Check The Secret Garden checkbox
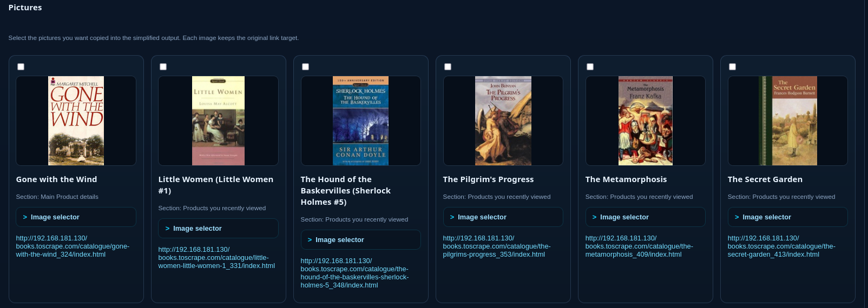 732,66
